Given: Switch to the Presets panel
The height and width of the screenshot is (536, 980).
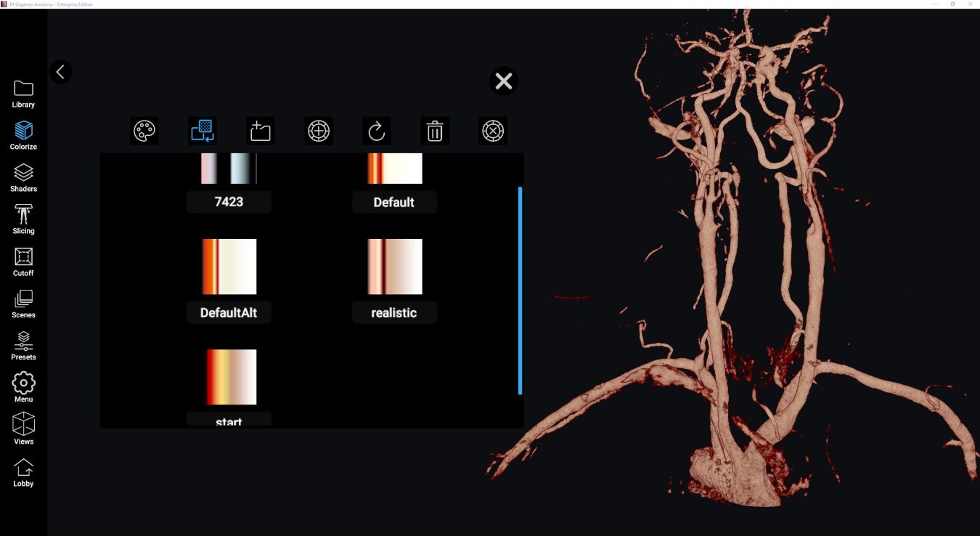Looking at the screenshot, I should (23, 344).
